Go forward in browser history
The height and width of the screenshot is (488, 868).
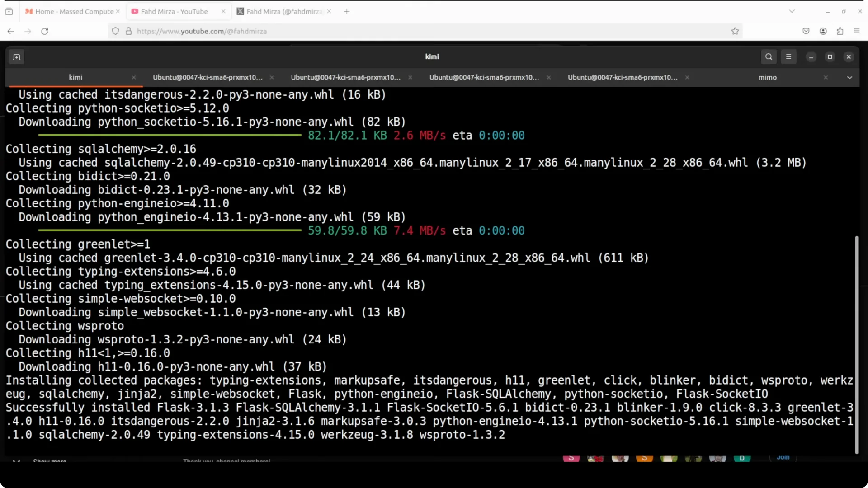tap(28, 31)
